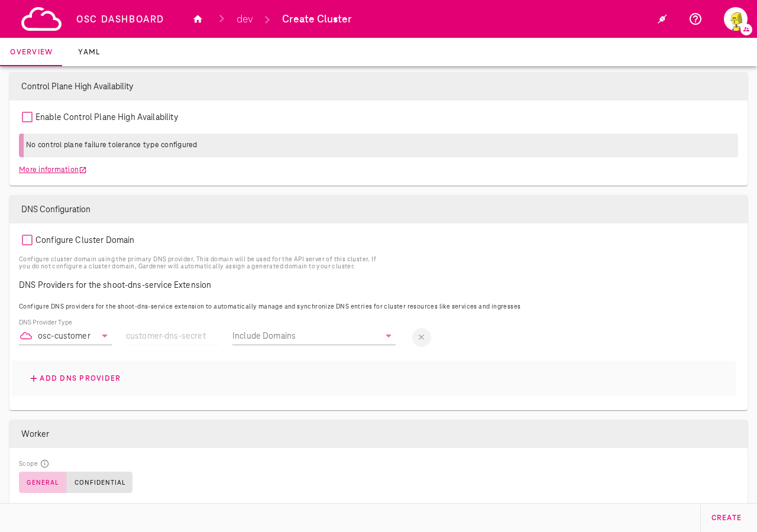Check the Configure Cluster Domain checkbox

pos(26,239)
